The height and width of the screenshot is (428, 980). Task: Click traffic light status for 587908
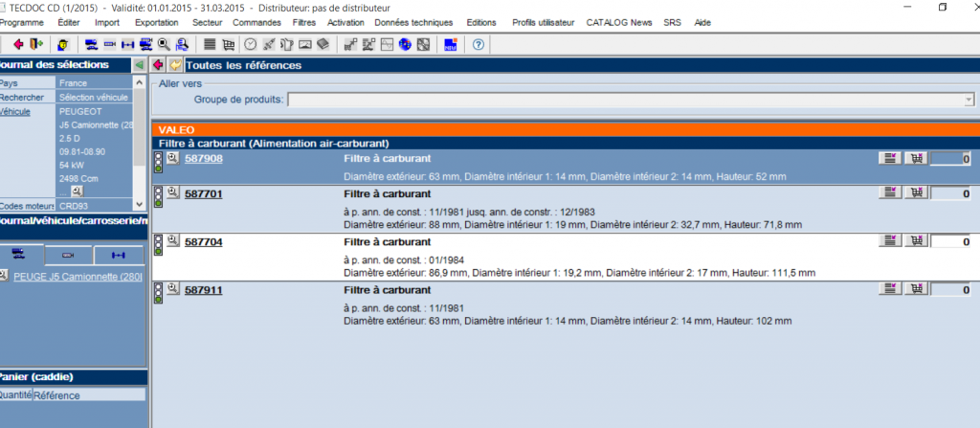[159, 162]
